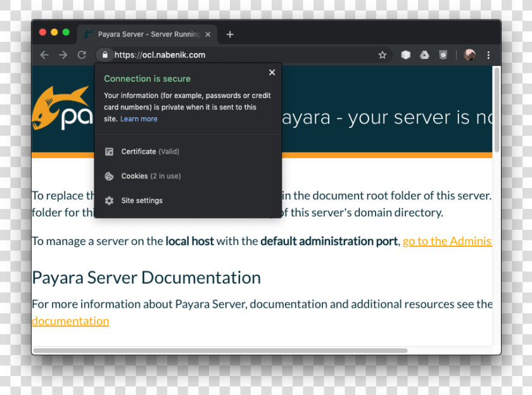Click the Payara fish logo
This screenshot has height=395, width=532.
pos(63,108)
